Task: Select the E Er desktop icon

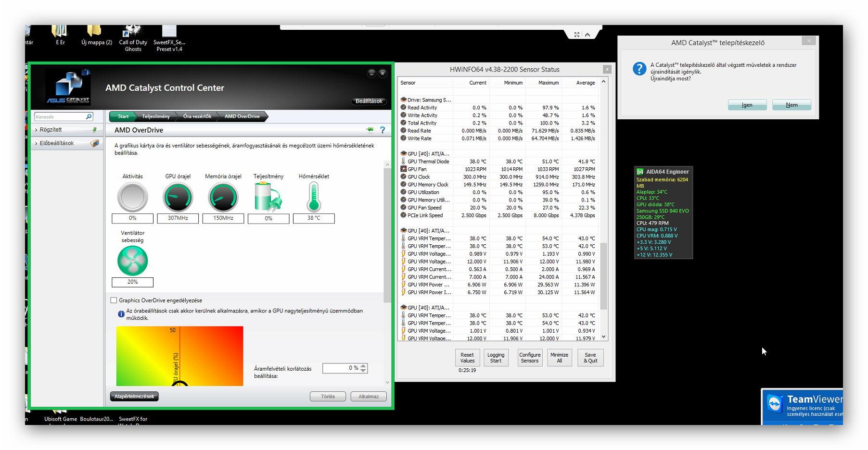Action: pyautogui.click(x=60, y=32)
